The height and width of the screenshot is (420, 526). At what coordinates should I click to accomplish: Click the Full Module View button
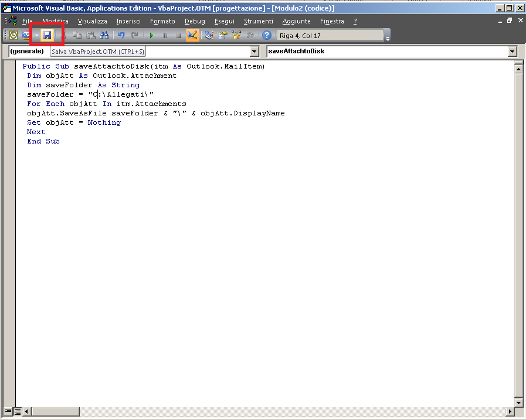(x=17, y=411)
